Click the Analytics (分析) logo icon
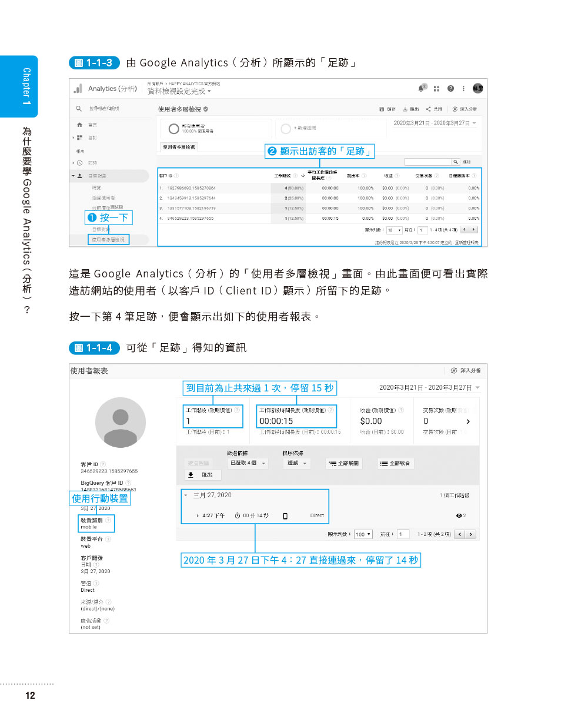Screen dimensions: 588x727 [x=78, y=88]
